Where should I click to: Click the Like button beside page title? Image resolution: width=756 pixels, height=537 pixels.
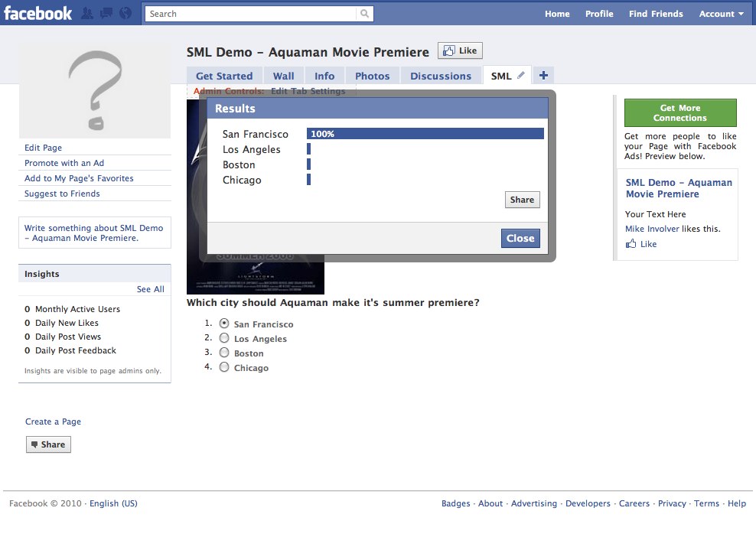[x=460, y=50]
